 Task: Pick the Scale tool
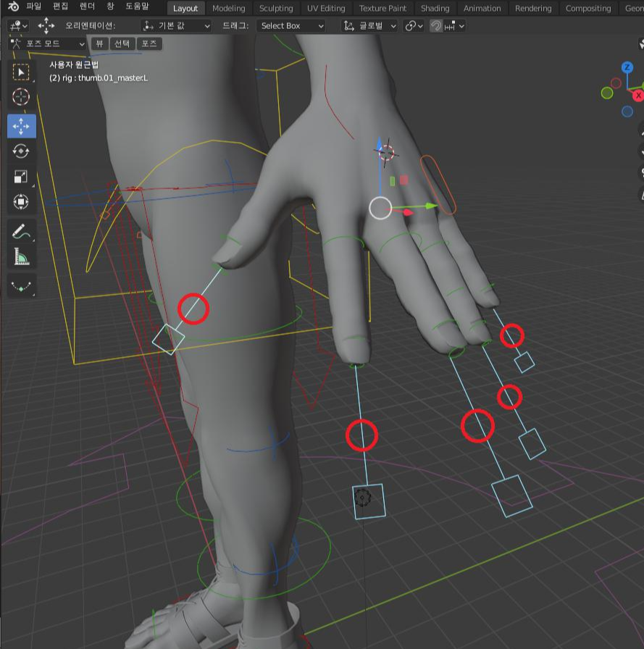[x=21, y=177]
